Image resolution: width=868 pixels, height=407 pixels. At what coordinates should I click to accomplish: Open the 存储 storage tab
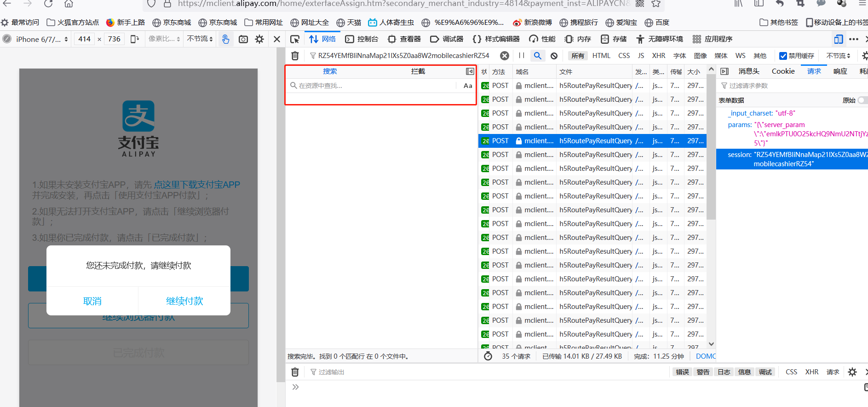[x=614, y=39]
